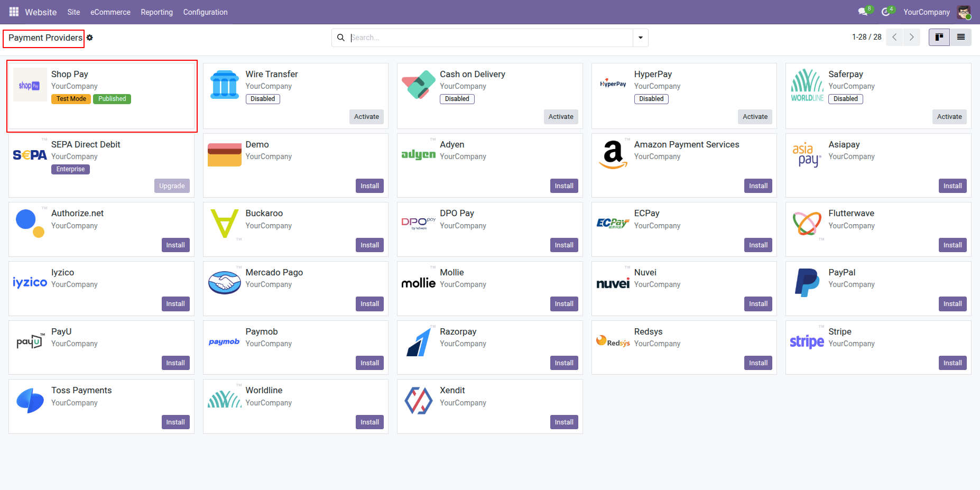
Task: Switch to List view
Action: [x=961, y=37]
